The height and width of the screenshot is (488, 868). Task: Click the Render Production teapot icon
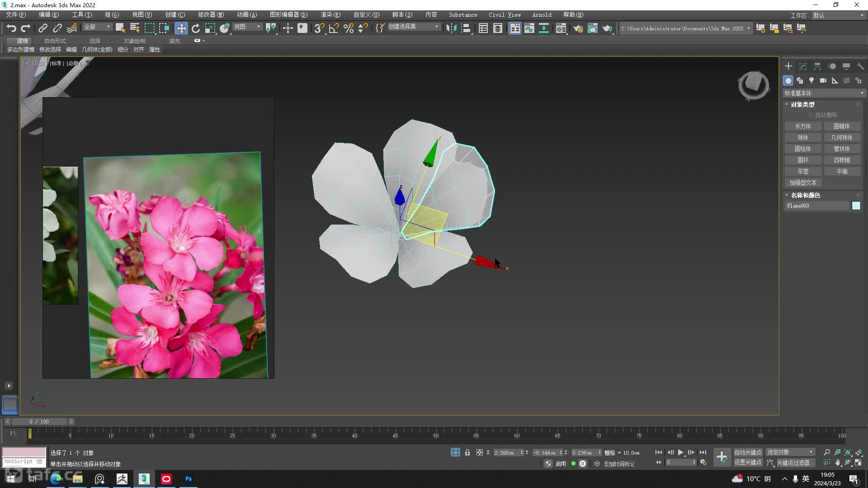point(607,28)
